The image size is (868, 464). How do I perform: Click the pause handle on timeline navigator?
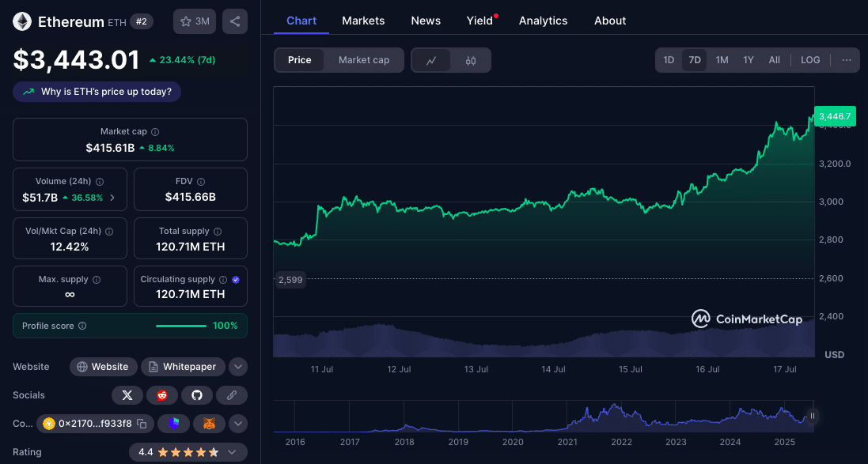(813, 416)
